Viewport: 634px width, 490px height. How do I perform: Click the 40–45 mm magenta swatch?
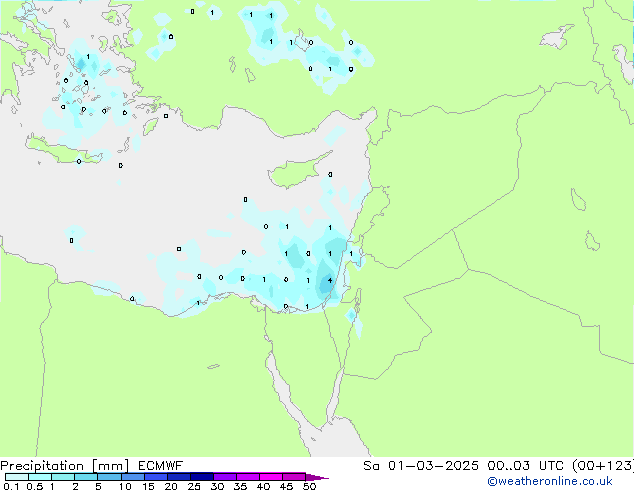tap(271, 477)
